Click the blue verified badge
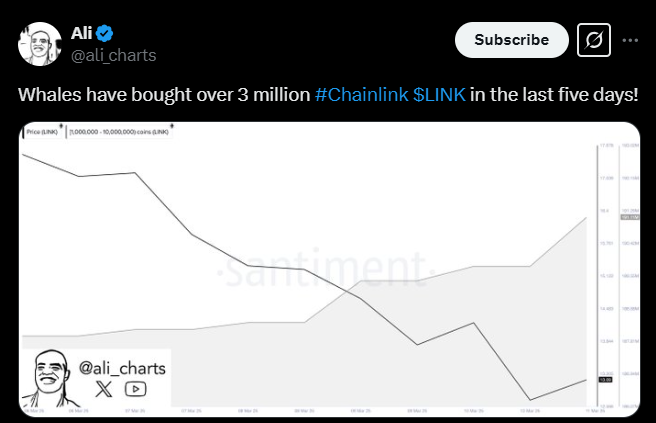Image resolution: width=656 pixels, height=423 pixels. point(104,32)
